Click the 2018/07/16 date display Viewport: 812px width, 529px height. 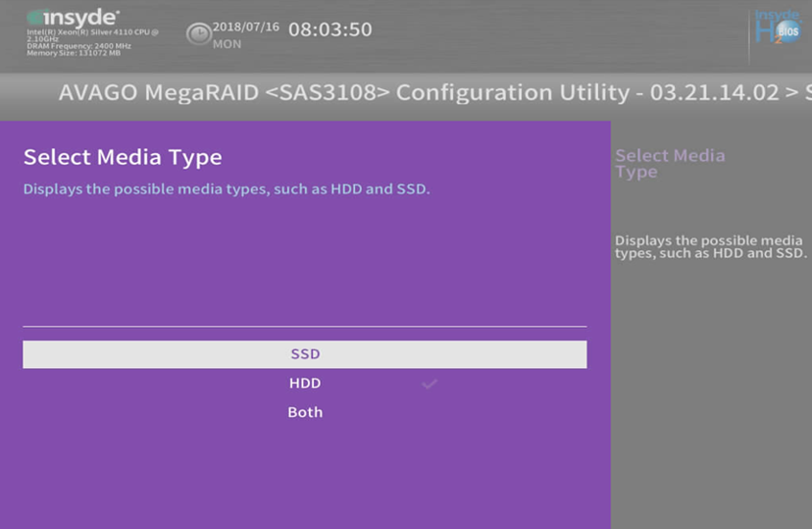(x=245, y=26)
